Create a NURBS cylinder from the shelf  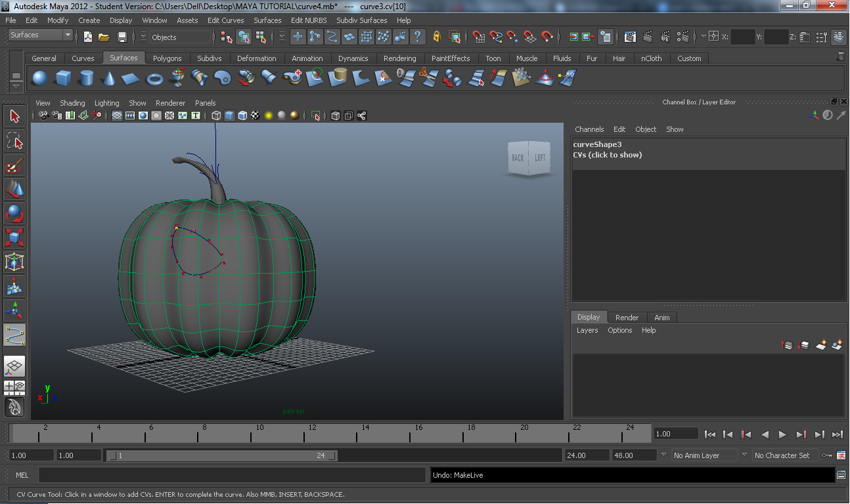click(86, 79)
